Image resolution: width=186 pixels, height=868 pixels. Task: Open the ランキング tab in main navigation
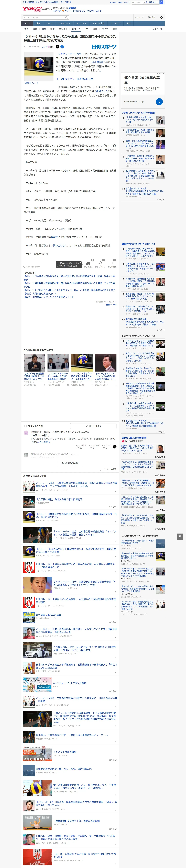coord(115,24)
